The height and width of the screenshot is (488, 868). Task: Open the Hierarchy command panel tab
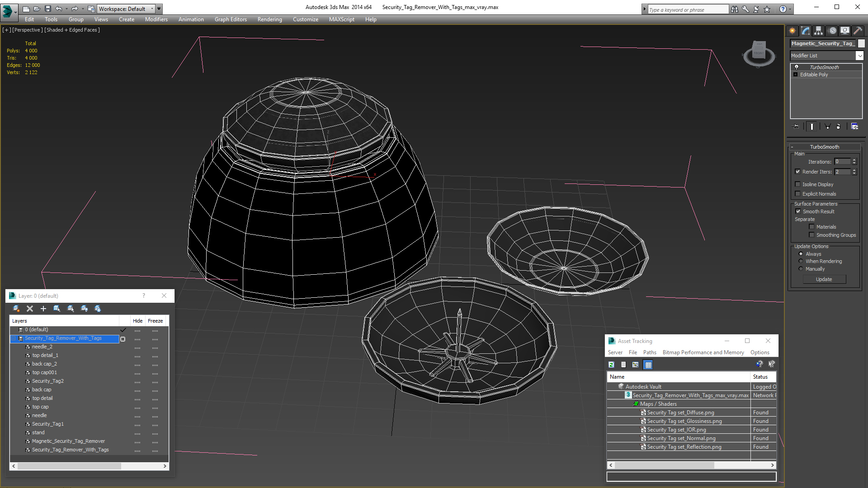tap(818, 31)
